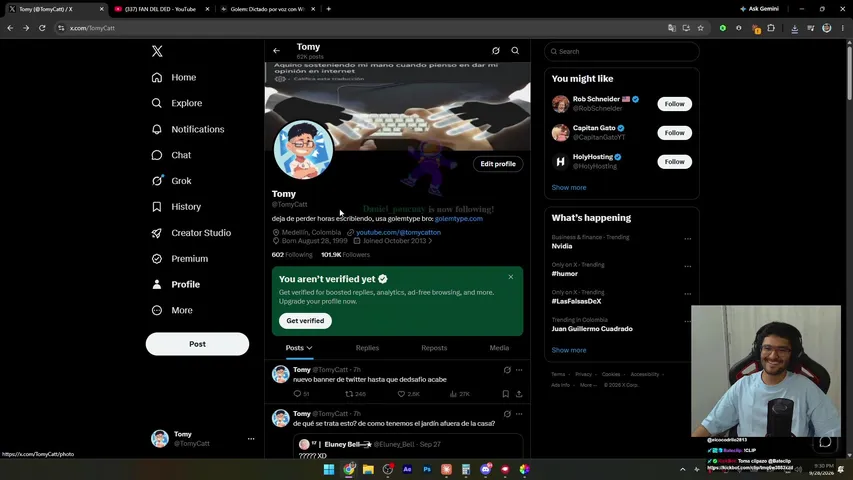Screen dimensions: 853x480
Task: Bookmark the nuevo banner post
Action: click(505, 393)
